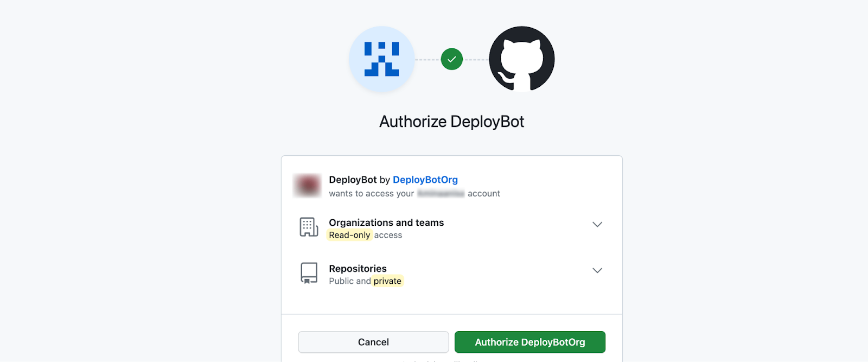This screenshot has width=868, height=362.
Task: Cancel the authorization request
Action: tap(373, 342)
